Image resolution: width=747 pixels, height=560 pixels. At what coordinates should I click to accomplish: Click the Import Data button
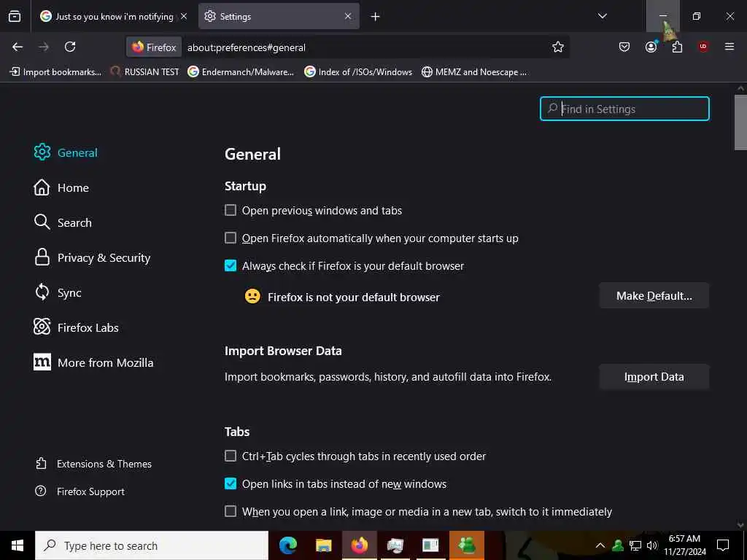[654, 377]
